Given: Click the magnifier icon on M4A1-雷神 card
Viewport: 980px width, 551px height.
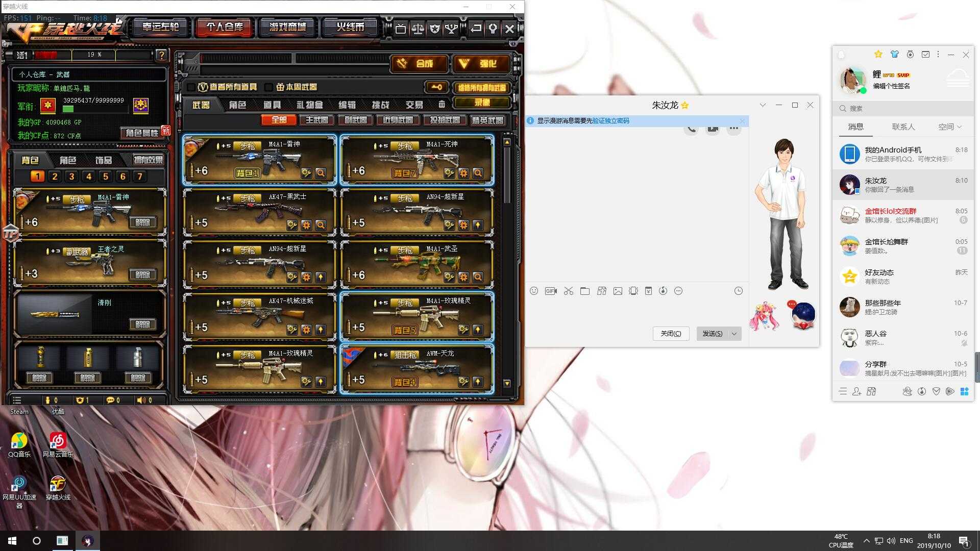Looking at the screenshot, I should point(321,173).
